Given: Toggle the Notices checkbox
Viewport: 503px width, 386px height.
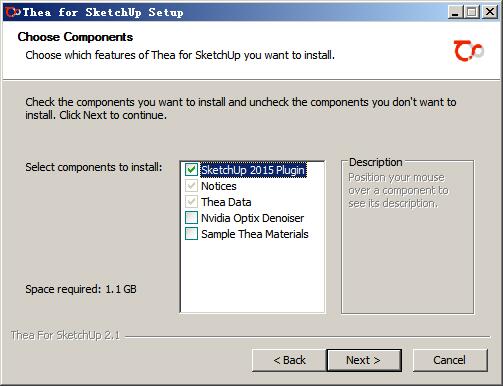Looking at the screenshot, I should point(191,186).
